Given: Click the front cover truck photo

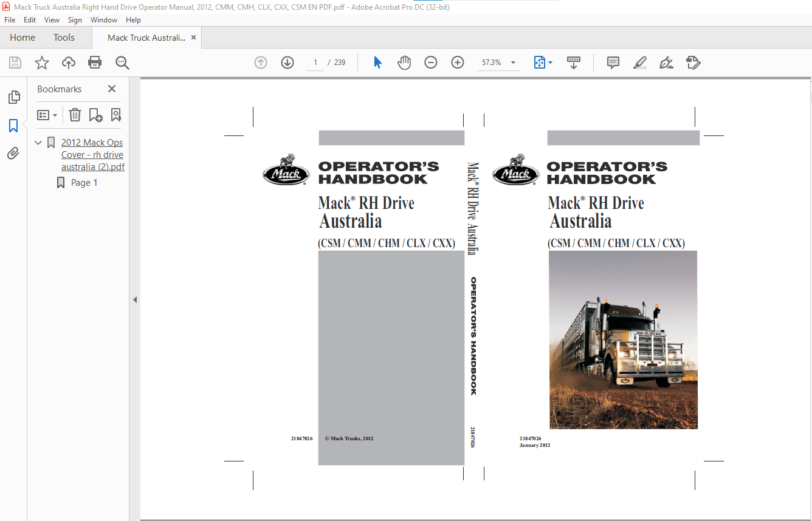Looking at the screenshot, I should (623, 340).
